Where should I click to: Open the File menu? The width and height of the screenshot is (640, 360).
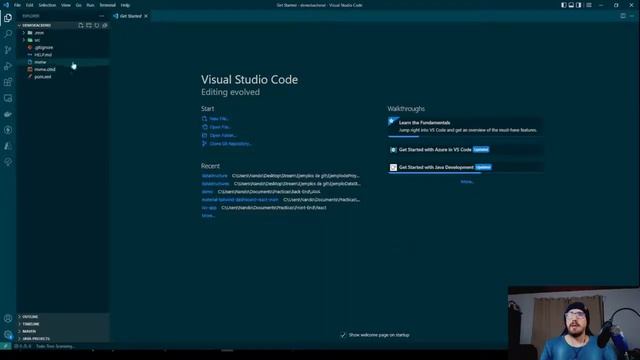17,5
